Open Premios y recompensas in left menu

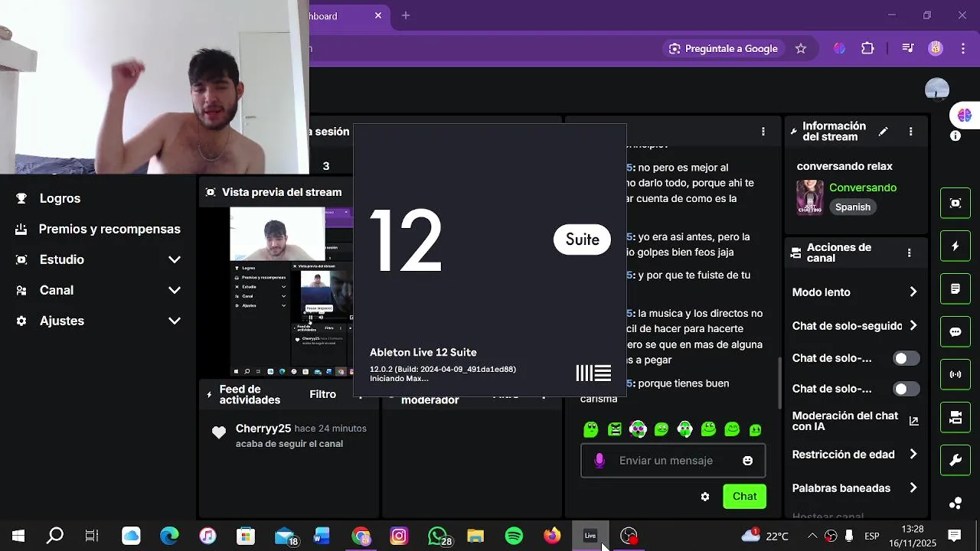coord(109,229)
